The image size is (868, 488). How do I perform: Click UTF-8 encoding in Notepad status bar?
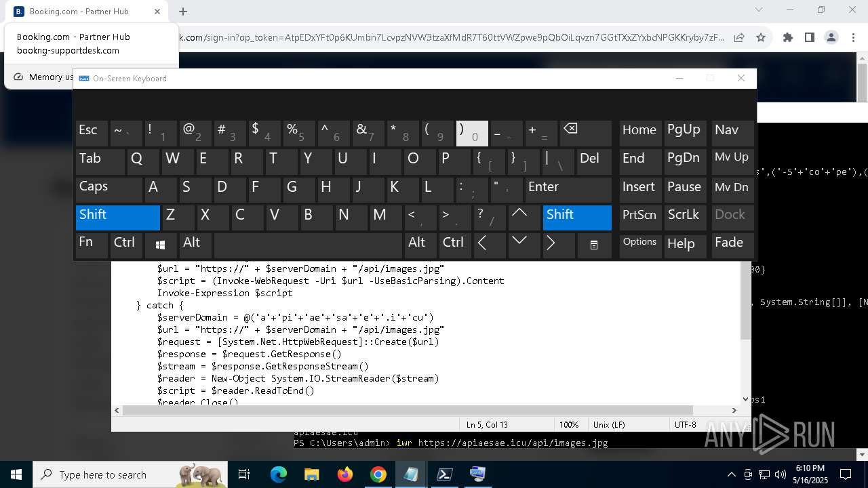pos(685,424)
